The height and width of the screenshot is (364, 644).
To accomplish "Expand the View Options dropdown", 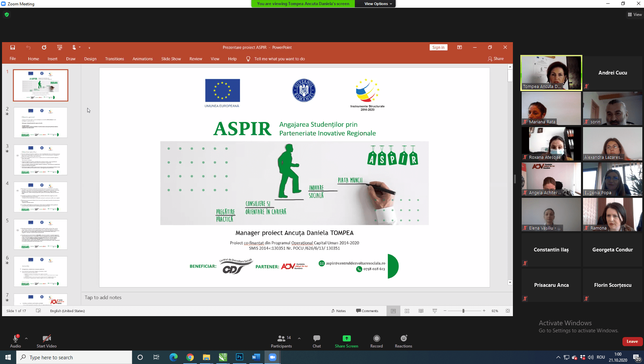I will click(378, 4).
